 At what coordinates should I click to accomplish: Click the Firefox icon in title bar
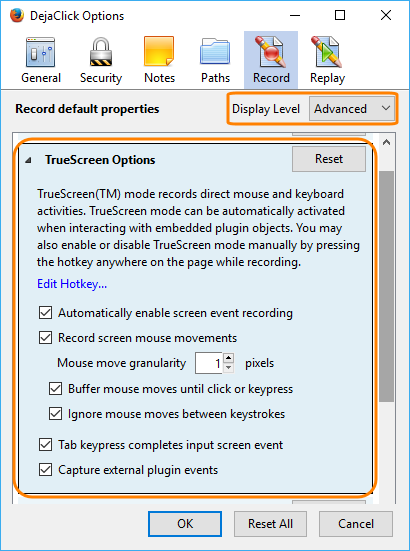click(17, 15)
